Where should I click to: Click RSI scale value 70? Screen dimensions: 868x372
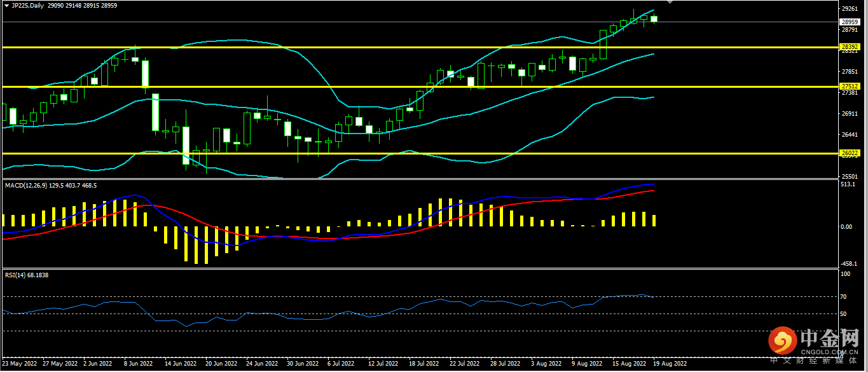(844, 297)
